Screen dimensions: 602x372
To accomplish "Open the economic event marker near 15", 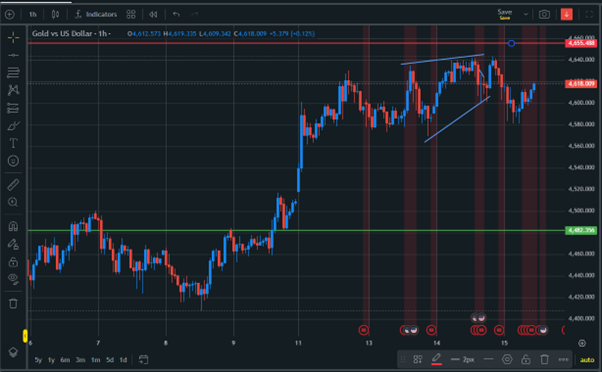I will [x=499, y=330].
